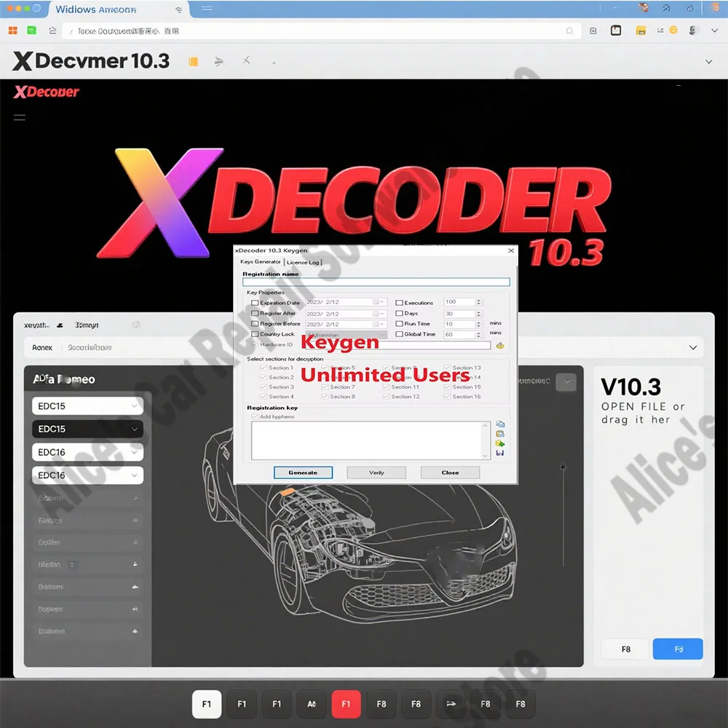Screen dimensions: 728x728
Task: Expand the Ronex bar chevron
Action: coord(693,347)
